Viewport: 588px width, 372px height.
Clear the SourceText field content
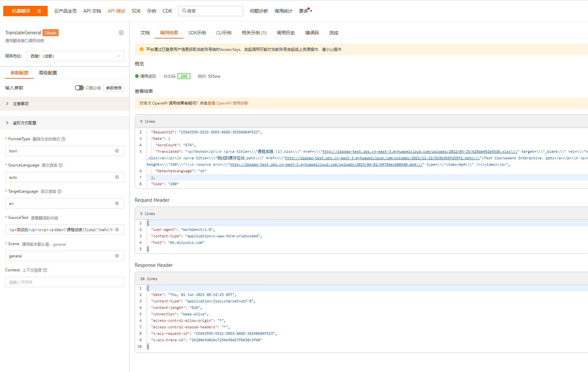coord(117,230)
